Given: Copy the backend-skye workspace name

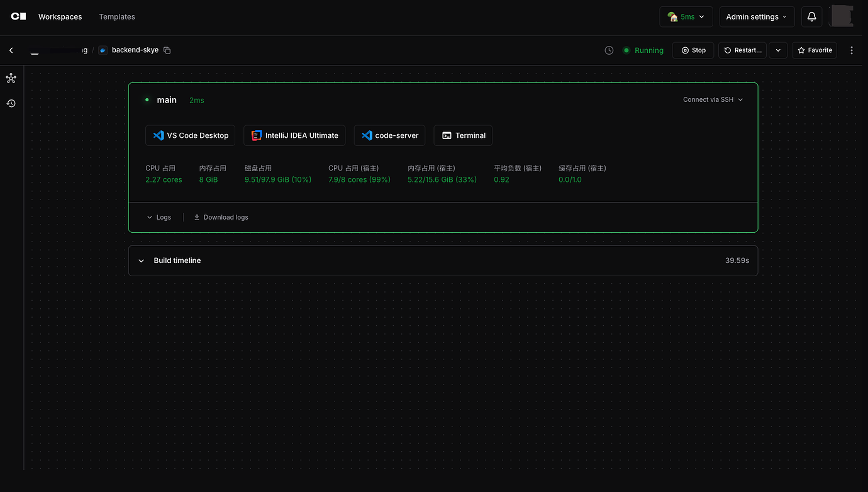Looking at the screenshot, I should pos(167,50).
